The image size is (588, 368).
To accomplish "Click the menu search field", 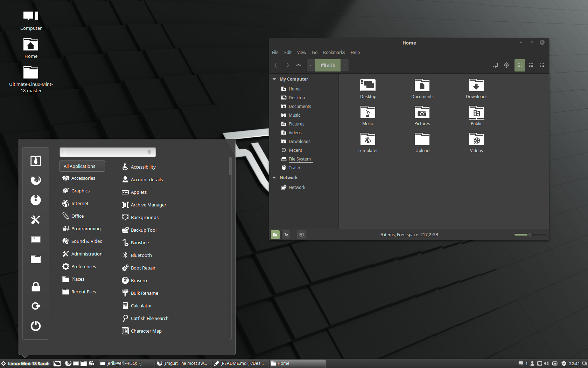I will point(108,152).
